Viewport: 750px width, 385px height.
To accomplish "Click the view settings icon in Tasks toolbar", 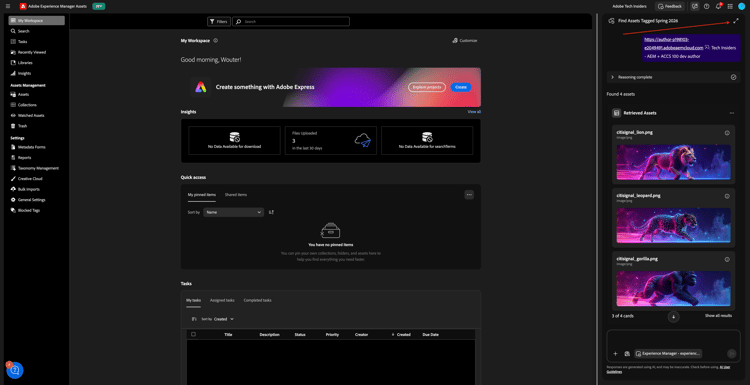I will [x=194, y=319].
